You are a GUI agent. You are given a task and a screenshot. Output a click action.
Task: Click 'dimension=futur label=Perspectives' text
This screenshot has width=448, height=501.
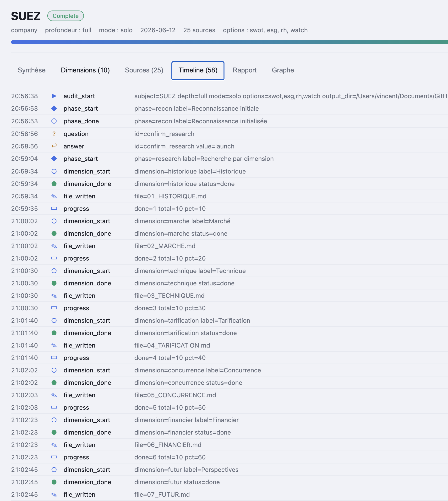click(x=186, y=469)
